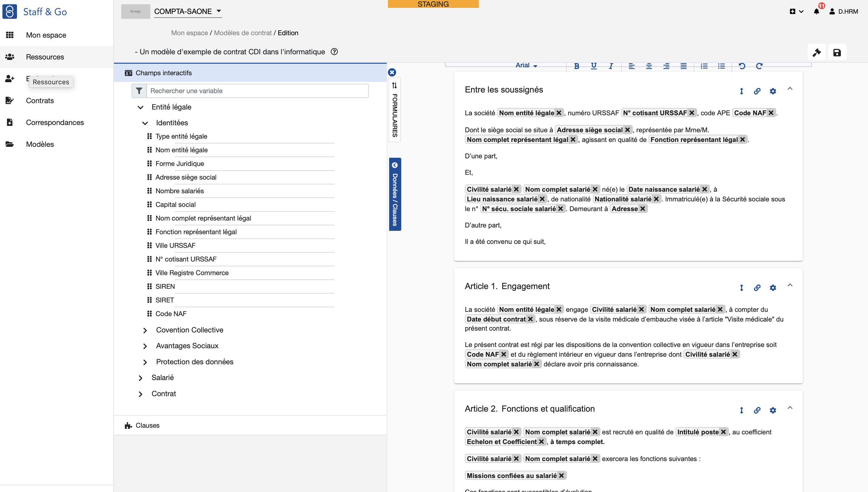Open the COMPTA-SAONE company dropdown
Viewport: 868px width, 492px height.
click(x=188, y=12)
